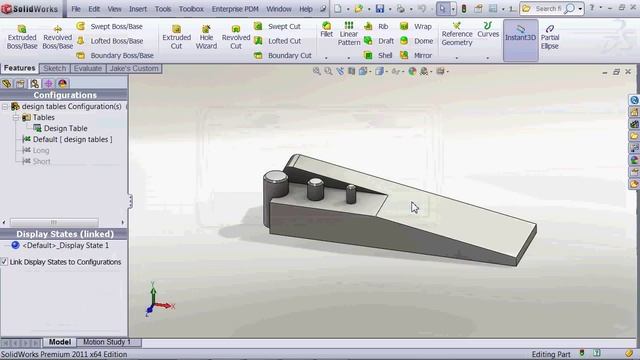
Task: Open the Linear Pattern dropdown arrow
Action: pyautogui.click(x=349, y=58)
